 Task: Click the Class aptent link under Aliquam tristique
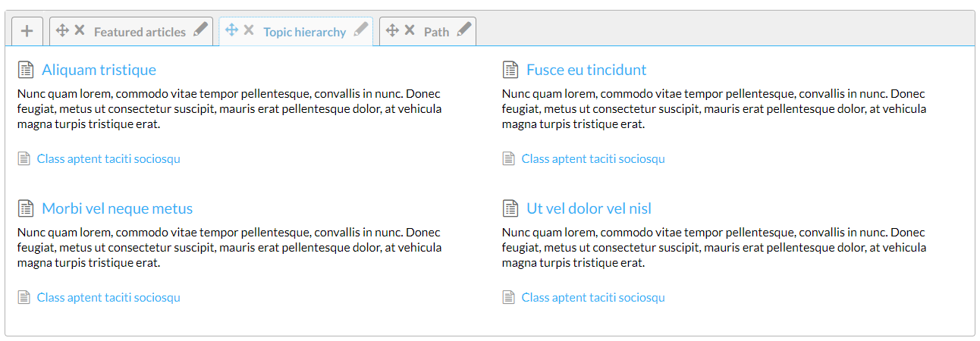108,158
